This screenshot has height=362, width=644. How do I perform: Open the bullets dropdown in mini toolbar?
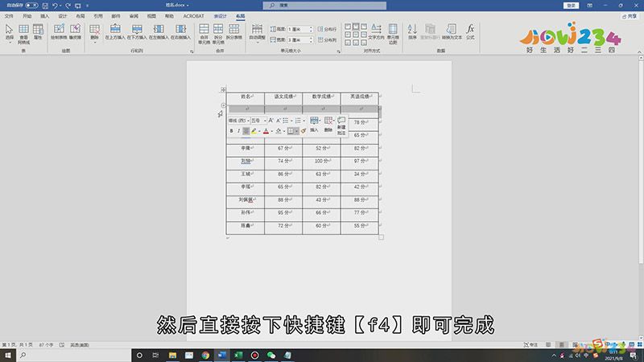click(291, 121)
